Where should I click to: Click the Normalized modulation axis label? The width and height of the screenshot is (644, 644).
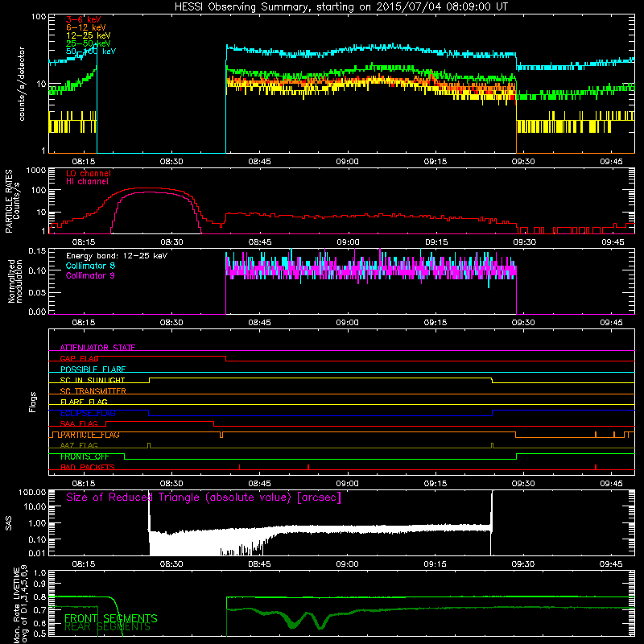(15, 281)
